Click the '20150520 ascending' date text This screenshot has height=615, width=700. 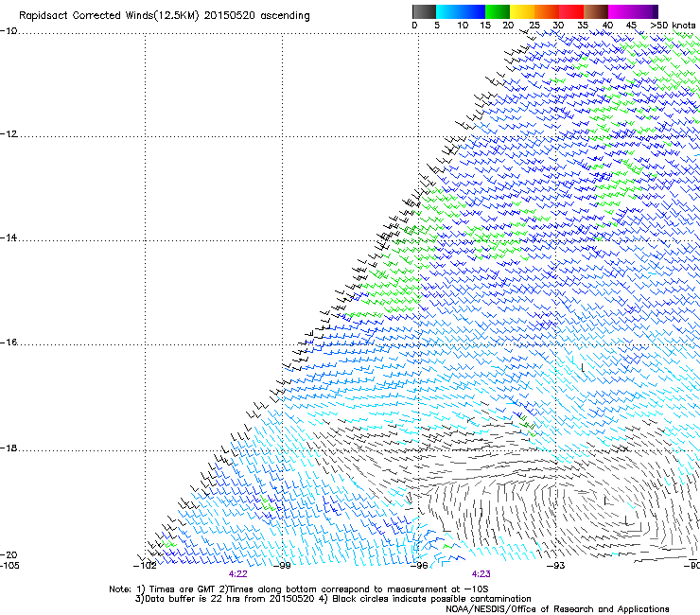pyautogui.click(x=256, y=16)
